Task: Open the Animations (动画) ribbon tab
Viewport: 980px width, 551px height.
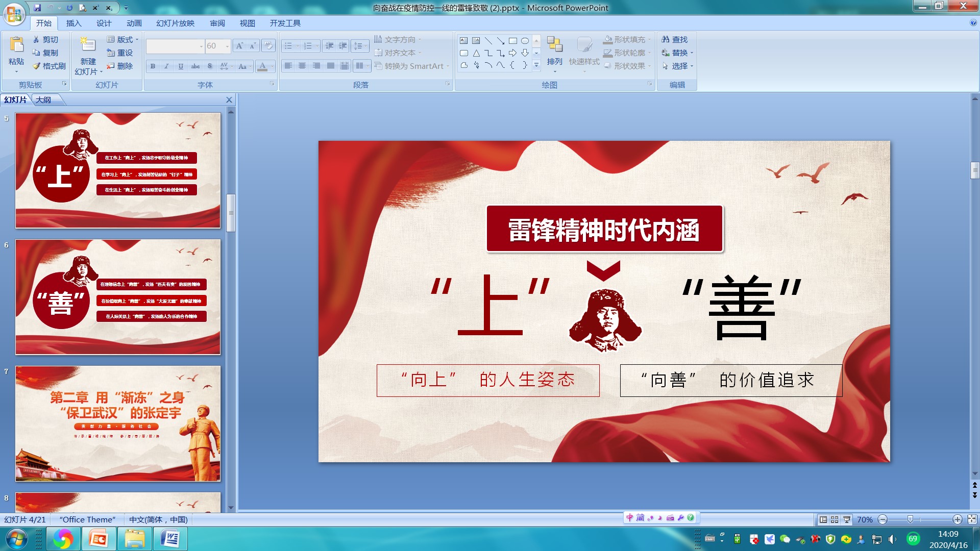Action: pos(134,23)
